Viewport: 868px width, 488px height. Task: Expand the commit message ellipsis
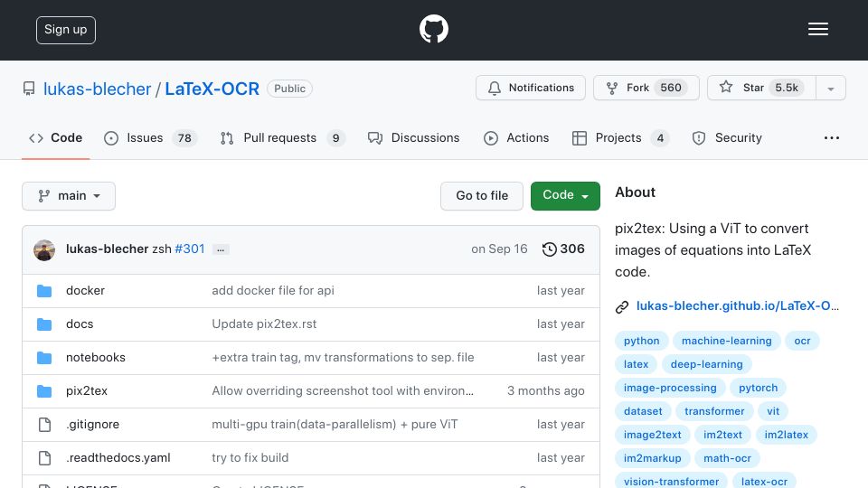coord(221,250)
